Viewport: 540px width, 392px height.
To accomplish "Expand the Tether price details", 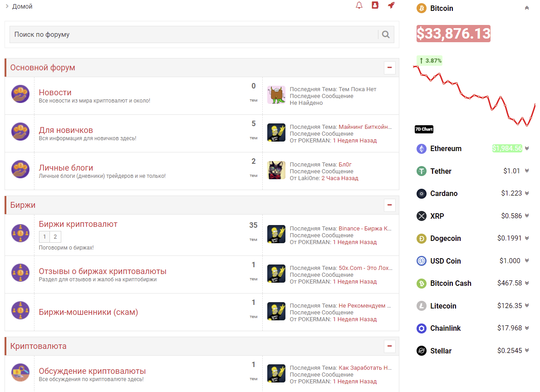I will (527, 171).
